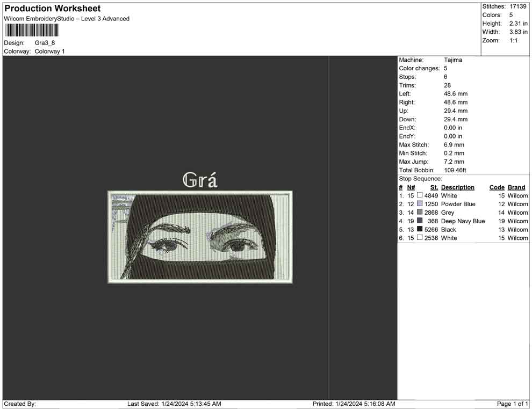Click the Production Worksheet title
Screen dimensions: 532x409
pyautogui.click(x=53, y=9)
